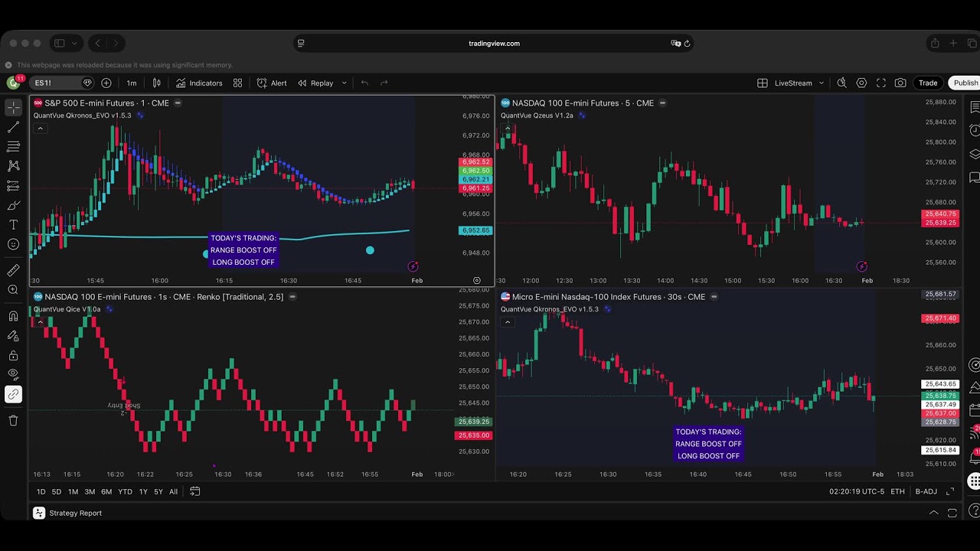Select the brush drawing tool
The width and height of the screenshot is (980, 551).
(13, 205)
